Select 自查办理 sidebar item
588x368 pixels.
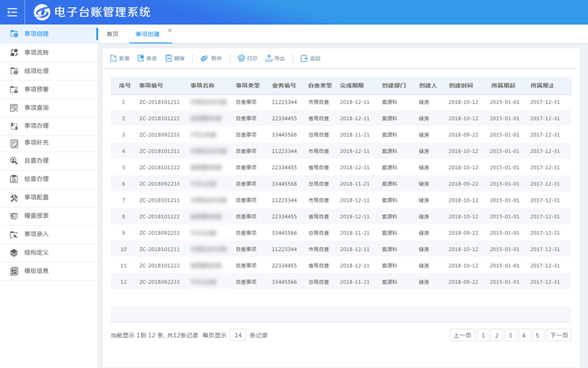pos(36,160)
